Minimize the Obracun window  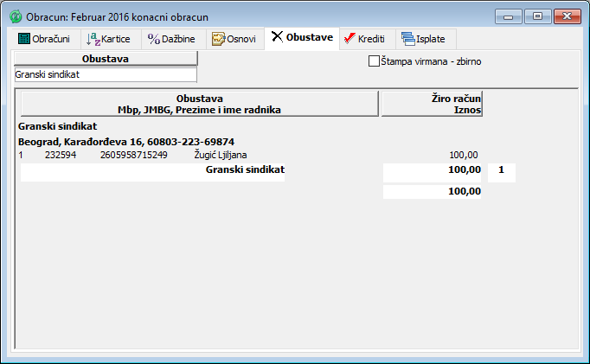509,16
